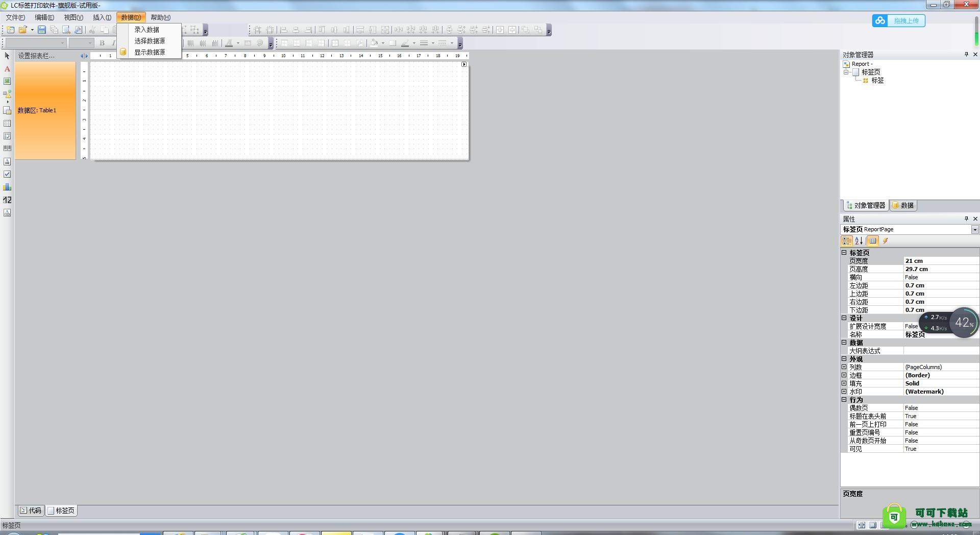This screenshot has width=980, height=535.
Task: Show events via lightning bolt icon
Action: pos(886,241)
